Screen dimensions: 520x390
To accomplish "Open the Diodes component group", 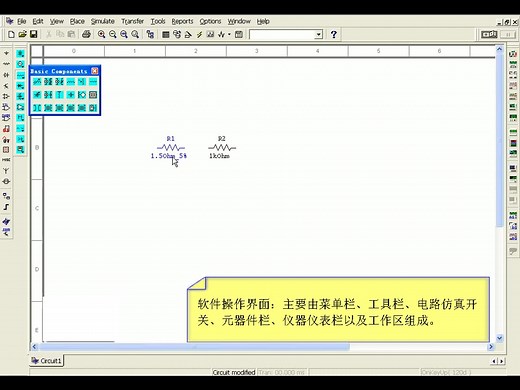I will pyautogui.click(x=6, y=75).
